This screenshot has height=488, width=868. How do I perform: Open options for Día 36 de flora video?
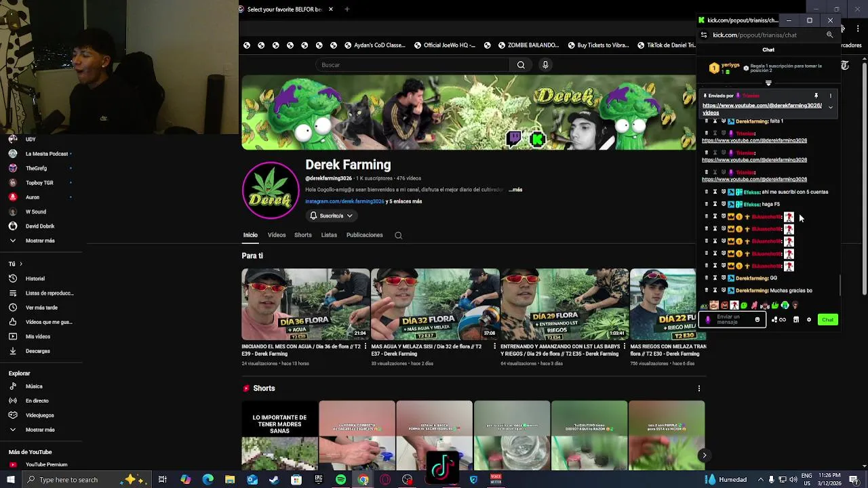point(366,346)
